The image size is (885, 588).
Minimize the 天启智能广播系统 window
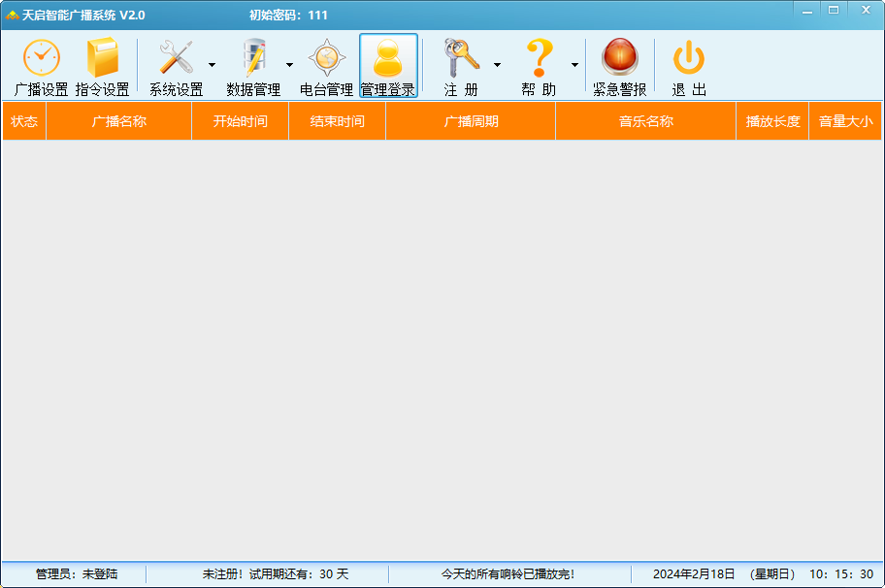[x=807, y=10]
